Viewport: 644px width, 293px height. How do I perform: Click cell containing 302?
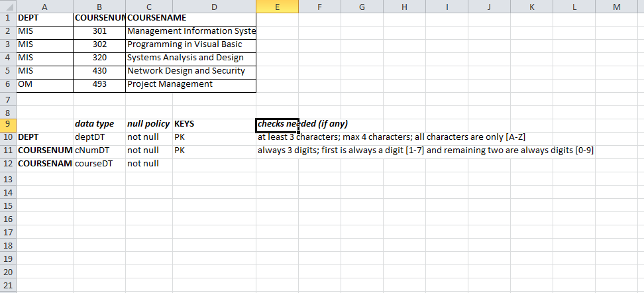pos(100,44)
